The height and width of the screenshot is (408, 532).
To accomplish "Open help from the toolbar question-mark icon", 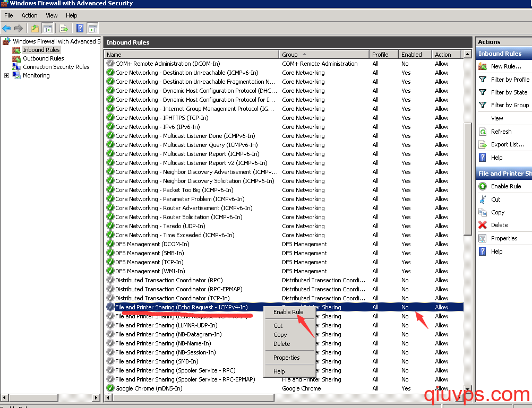I will (x=80, y=29).
